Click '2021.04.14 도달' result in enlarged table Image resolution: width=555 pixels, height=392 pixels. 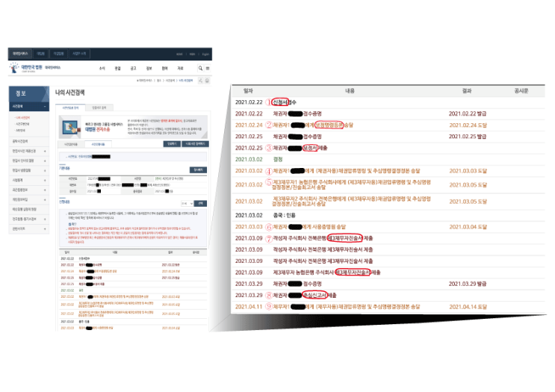(x=468, y=307)
